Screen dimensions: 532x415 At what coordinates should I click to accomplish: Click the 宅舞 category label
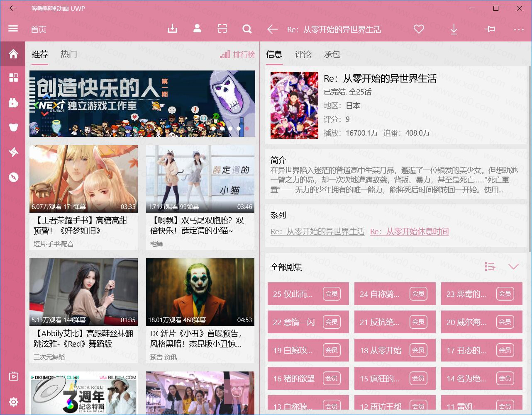pos(156,244)
